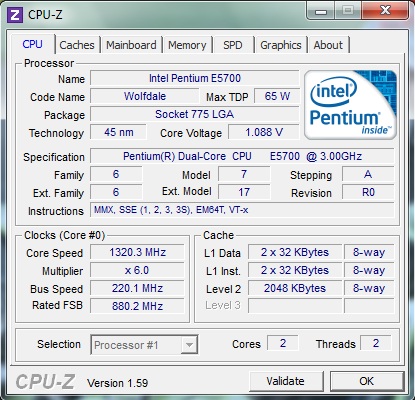This screenshot has height=400, width=415.
Task: Click the Core Voltage value 1.088 V
Action: [x=264, y=132]
